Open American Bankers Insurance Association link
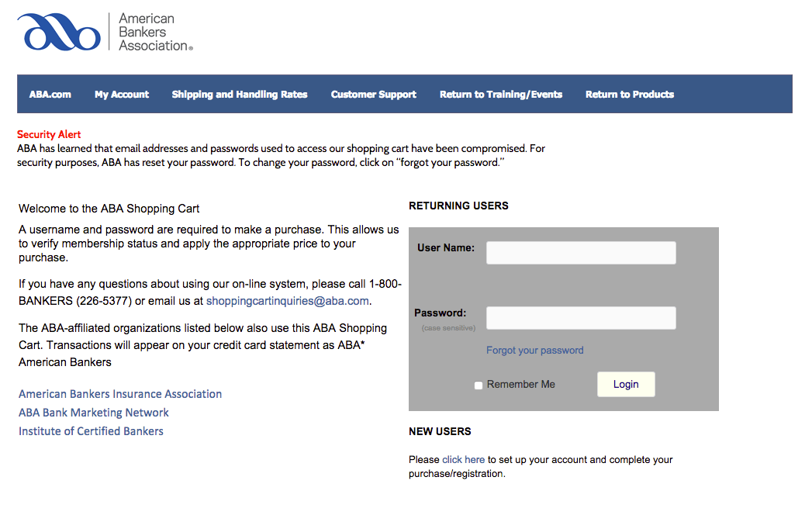 point(120,394)
